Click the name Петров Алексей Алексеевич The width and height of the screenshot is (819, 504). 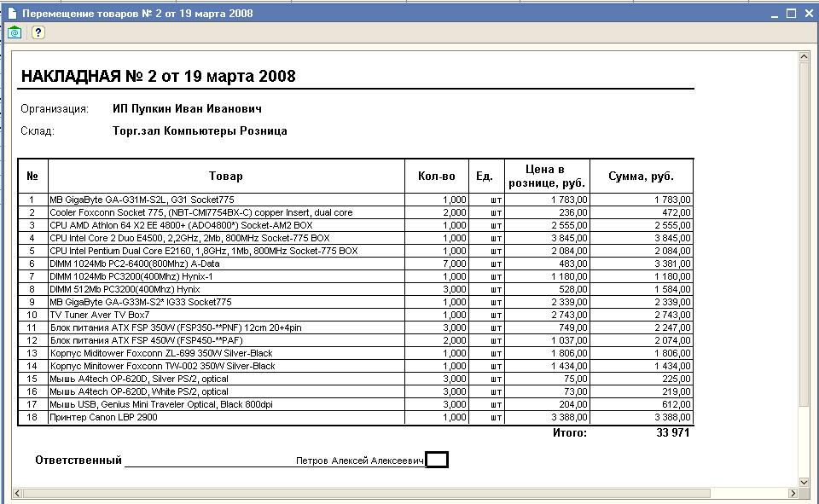(360, 461)
